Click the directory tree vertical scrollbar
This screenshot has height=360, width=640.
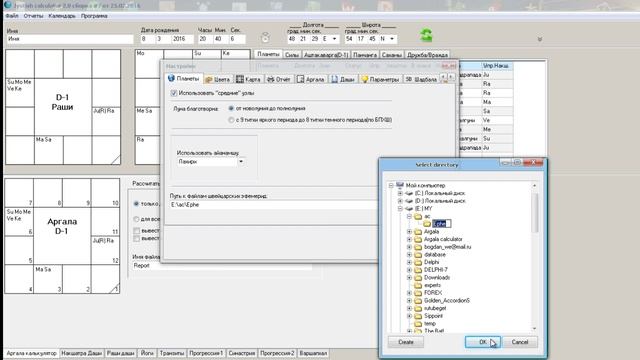tap(534, 257)
